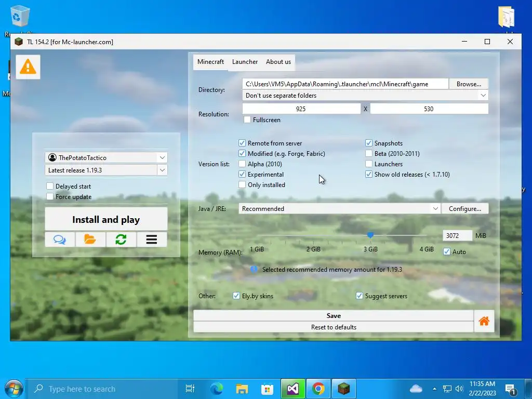Show hidden tray icons arrow

[434, 389]
